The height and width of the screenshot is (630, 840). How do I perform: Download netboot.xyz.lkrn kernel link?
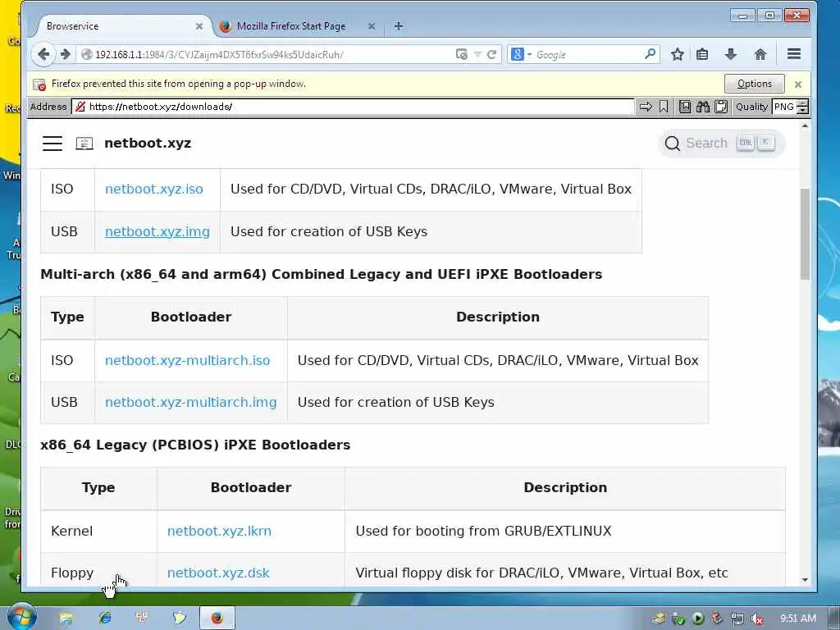[219, 531]
